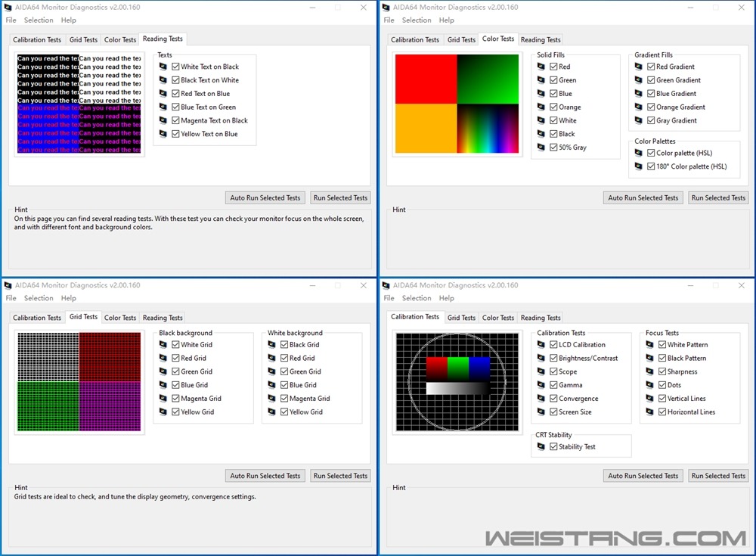Open Color Tests tab in the Reading Tests window
756x556 pixels.
[120, 39]
